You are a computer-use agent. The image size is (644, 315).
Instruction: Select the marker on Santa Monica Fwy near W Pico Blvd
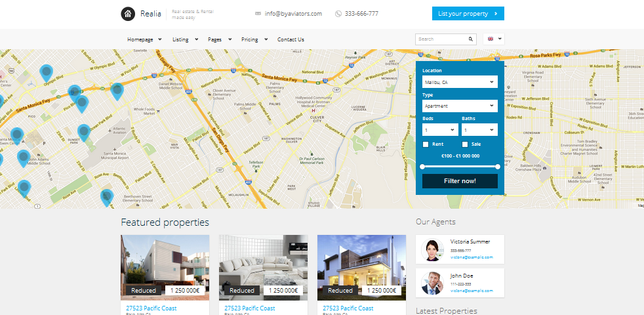pos(117,91)
